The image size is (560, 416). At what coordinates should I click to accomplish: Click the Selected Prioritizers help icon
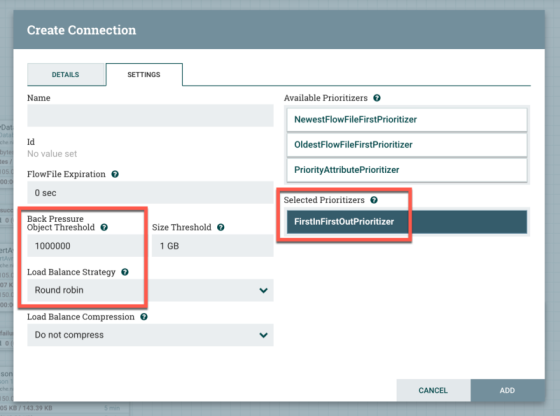(374, 200)
